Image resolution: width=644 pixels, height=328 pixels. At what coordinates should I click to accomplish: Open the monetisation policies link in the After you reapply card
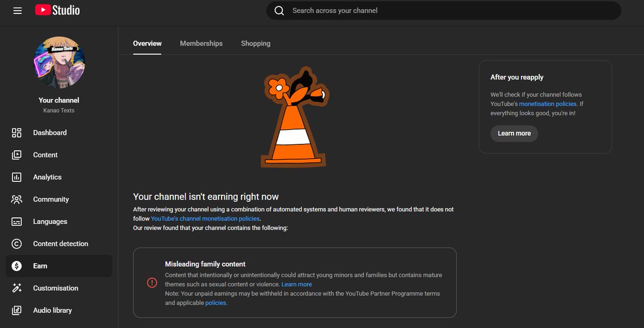[x=548, y=104]
